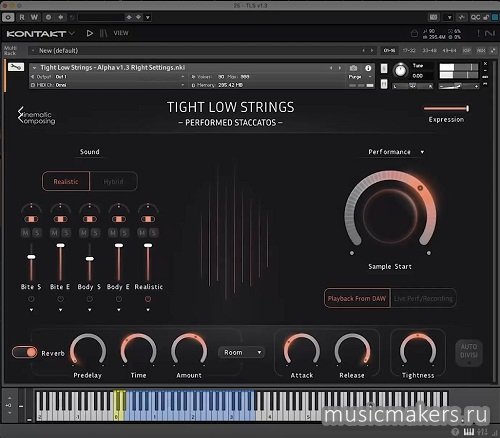This screenshot has width=500, height=438.
Task: Select the Hybrid sound mode
Action: click(113, 181)
